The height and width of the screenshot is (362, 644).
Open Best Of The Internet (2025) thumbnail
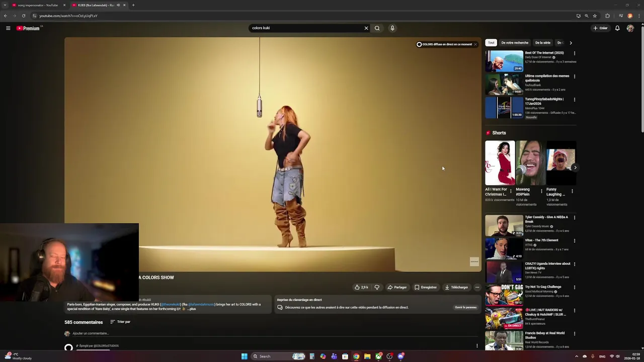(x=504, y=61)
